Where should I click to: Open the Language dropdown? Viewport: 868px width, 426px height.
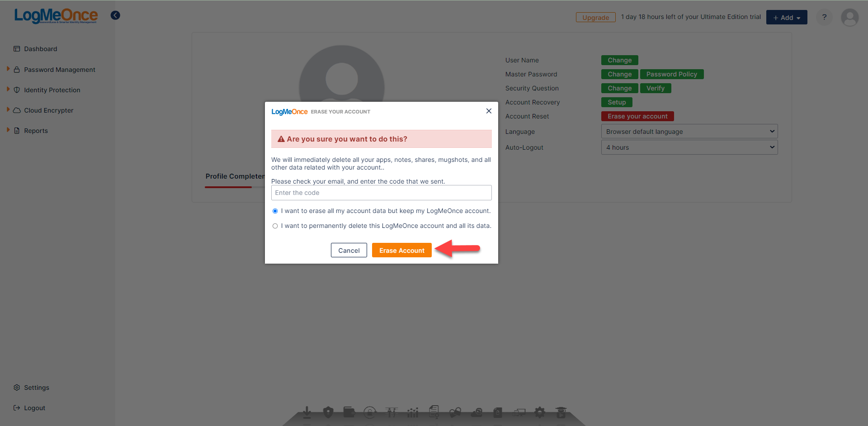tap(689, 132)
